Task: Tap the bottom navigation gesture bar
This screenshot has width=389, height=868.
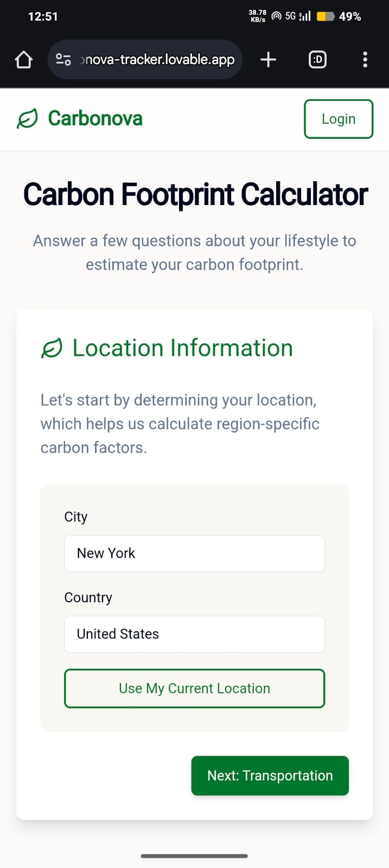Action: (x=194, y=856)
